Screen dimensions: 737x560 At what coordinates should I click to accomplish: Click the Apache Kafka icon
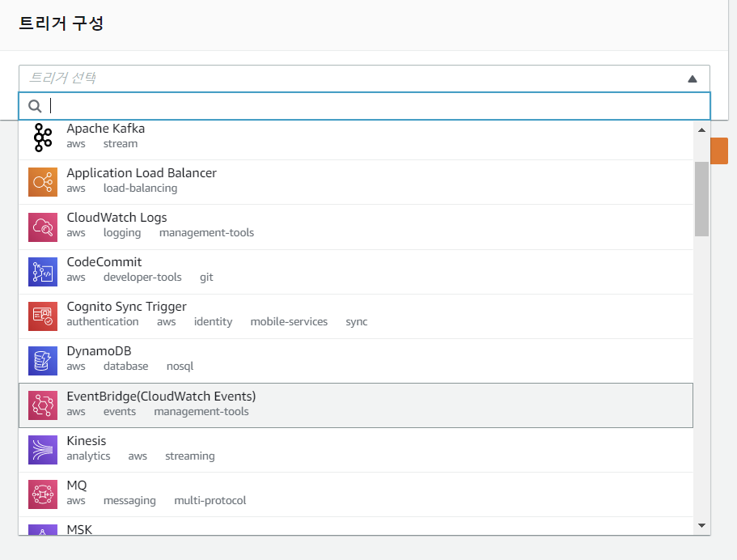coord(43,138)
